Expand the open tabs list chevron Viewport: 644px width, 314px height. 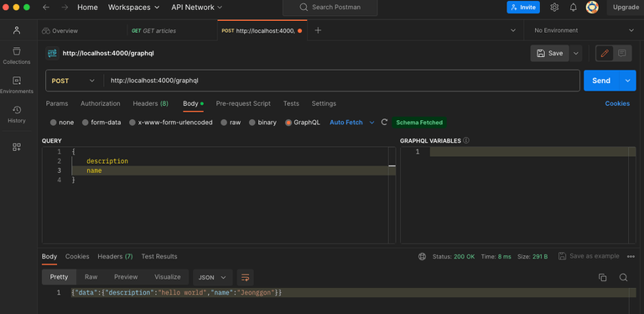512,30
